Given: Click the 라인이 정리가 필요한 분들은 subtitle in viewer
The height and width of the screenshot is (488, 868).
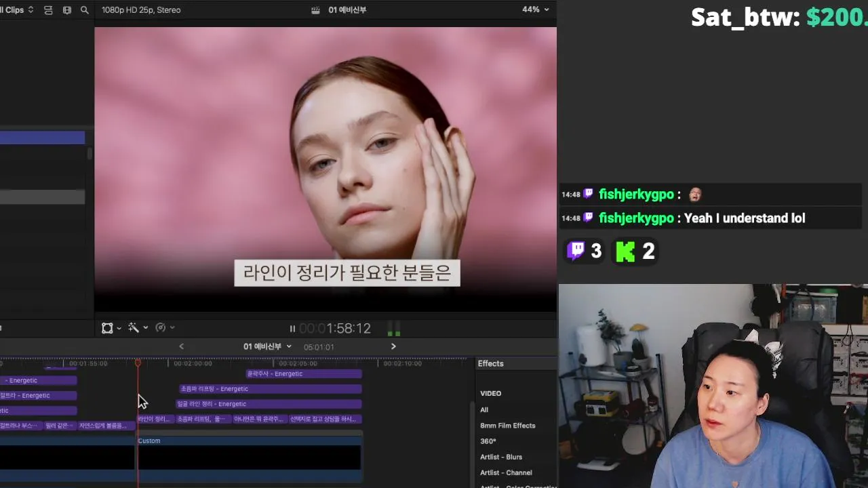Looking at the screenshot, I should coord(347,273).
